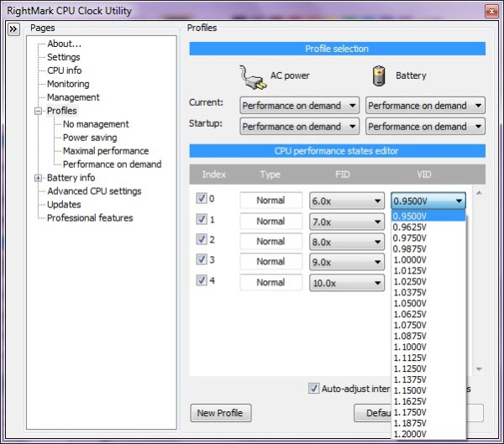Screen dimensions: 504x444
Task: Open the 8.0x FID dropdown
Action: tap(347, 242)
